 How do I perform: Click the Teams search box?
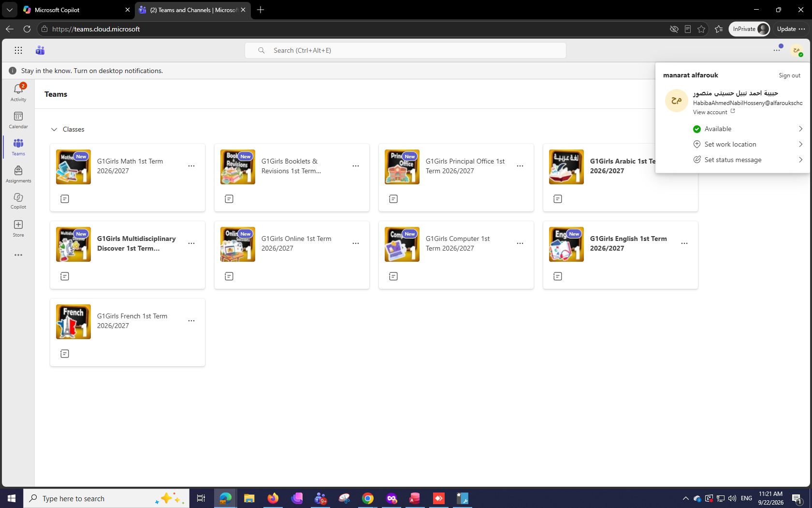pos(406,50)
